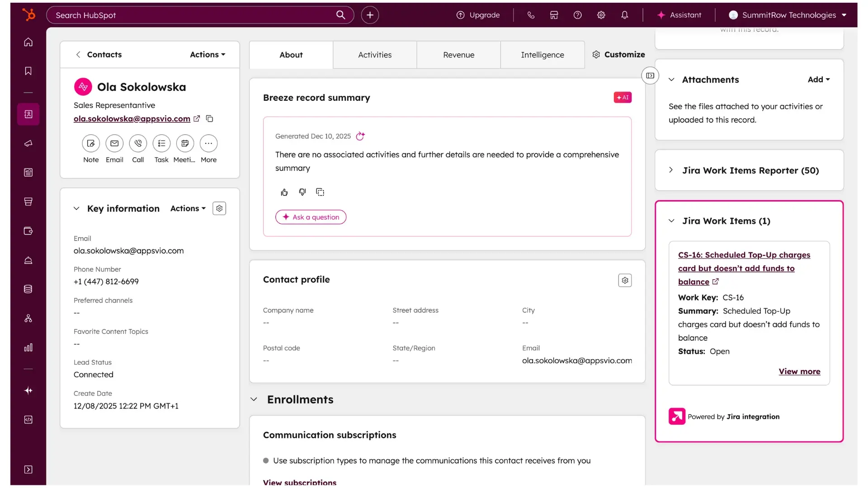Give the Breeze summary a thumbs up
This screenshot has height=488, width=868.
284,192
